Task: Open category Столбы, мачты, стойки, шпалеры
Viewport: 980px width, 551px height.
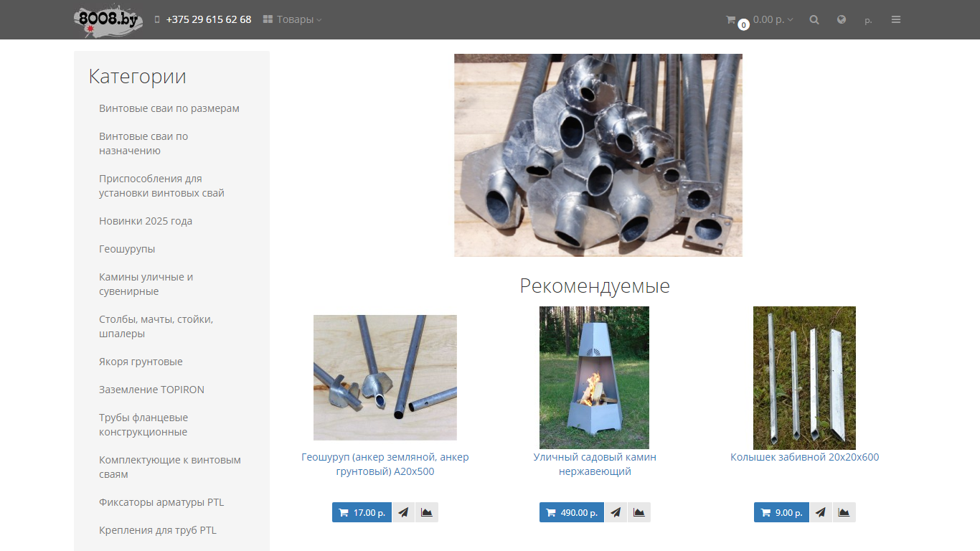Action: pos(156,326)
